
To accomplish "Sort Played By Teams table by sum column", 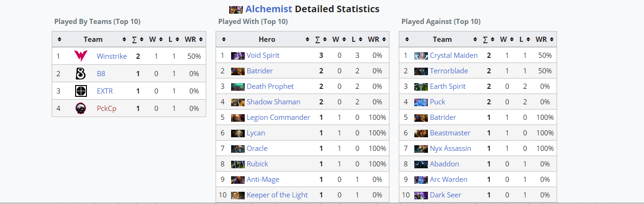I will [x=137, y=39].
